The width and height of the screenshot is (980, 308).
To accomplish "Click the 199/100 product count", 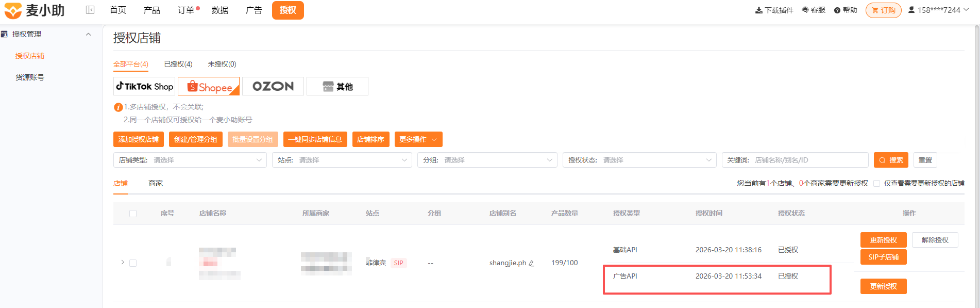I will (564, 263).
